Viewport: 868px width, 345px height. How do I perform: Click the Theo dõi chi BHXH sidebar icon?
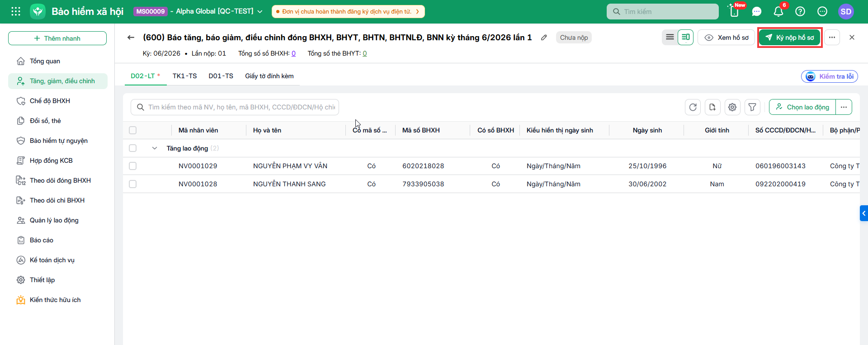point(21,200)
